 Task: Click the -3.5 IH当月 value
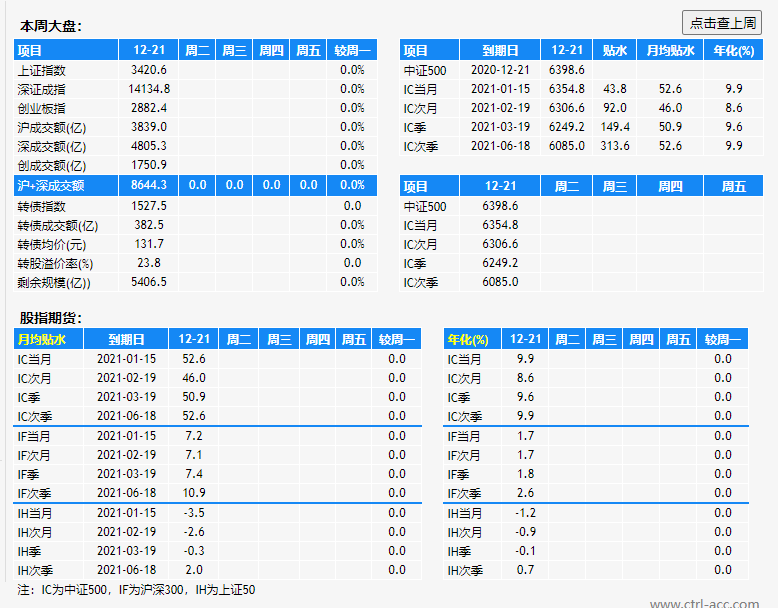tap(194, 513)
